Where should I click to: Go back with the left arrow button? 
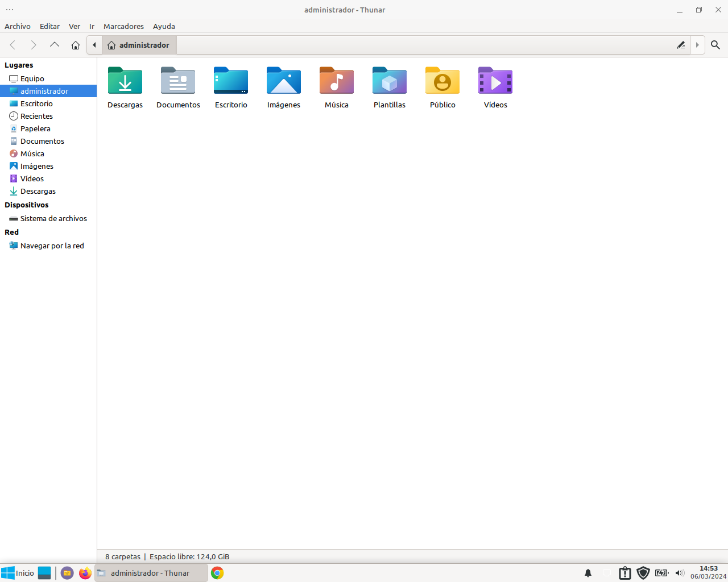(13, 45)
